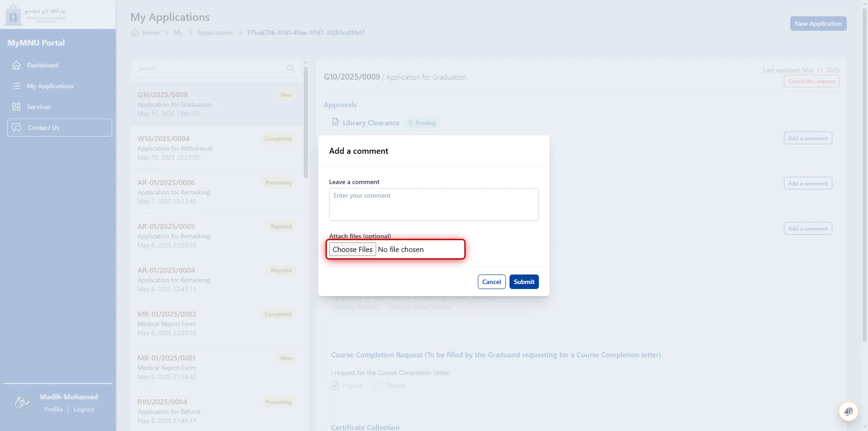Click the Contact Us chat icon
The height and width of the screenshot is (431, 868).
(x=16, y=128)
